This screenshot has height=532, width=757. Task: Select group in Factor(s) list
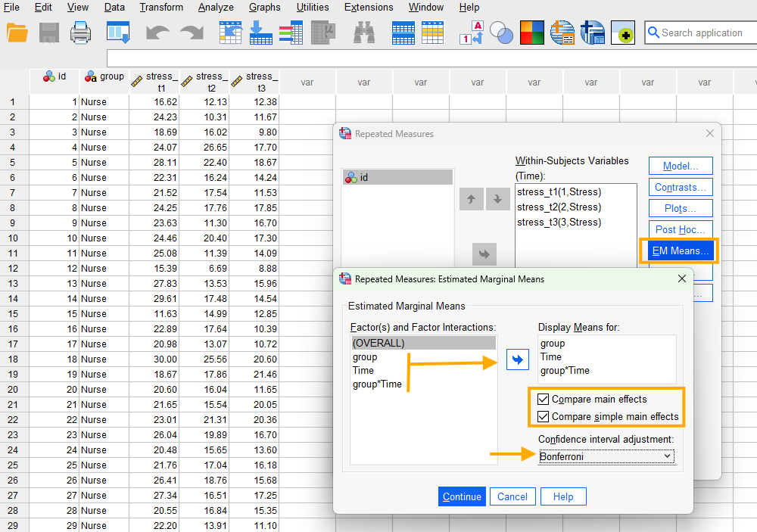[x=365, y=356]
